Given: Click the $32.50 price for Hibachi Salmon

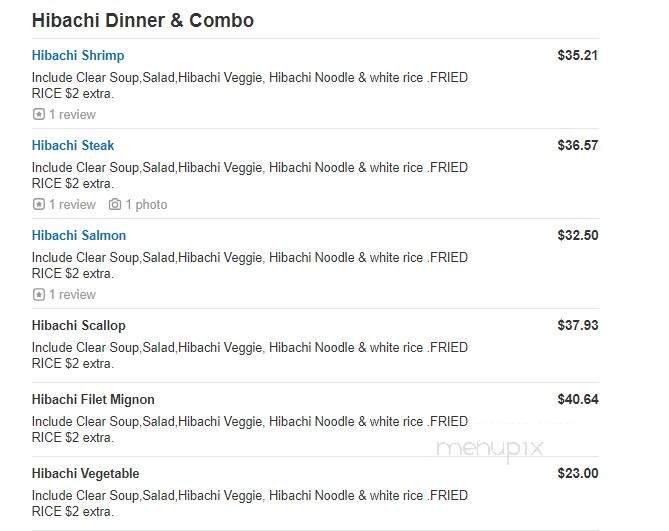Looking at the screenshot, I should pos(577,236).
